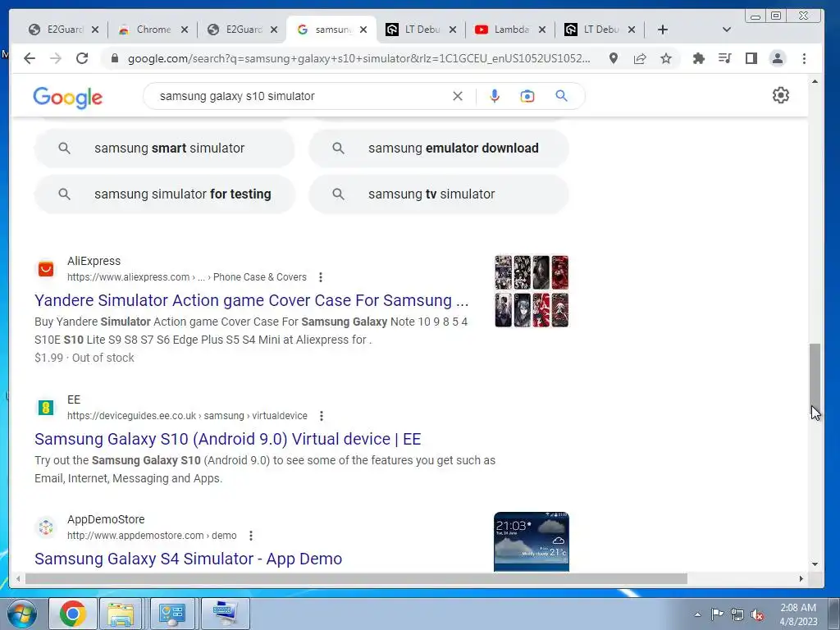
Task: Click the forward navigation arrow
Action: click(56, 58)
